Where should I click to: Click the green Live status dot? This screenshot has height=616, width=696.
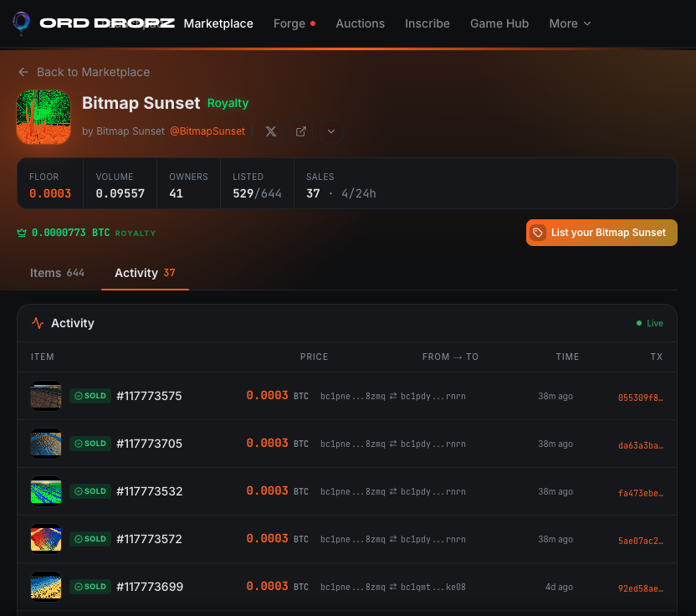[639, 323]
